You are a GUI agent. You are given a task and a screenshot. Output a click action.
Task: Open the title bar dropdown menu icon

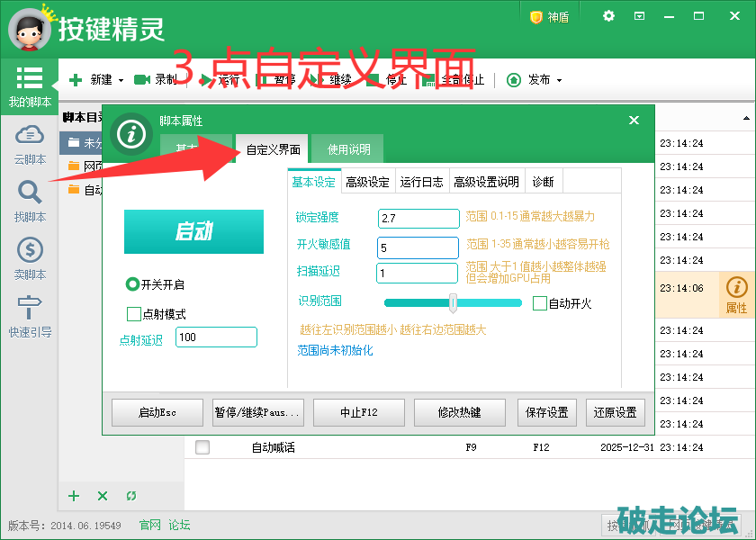click(640, 16)
